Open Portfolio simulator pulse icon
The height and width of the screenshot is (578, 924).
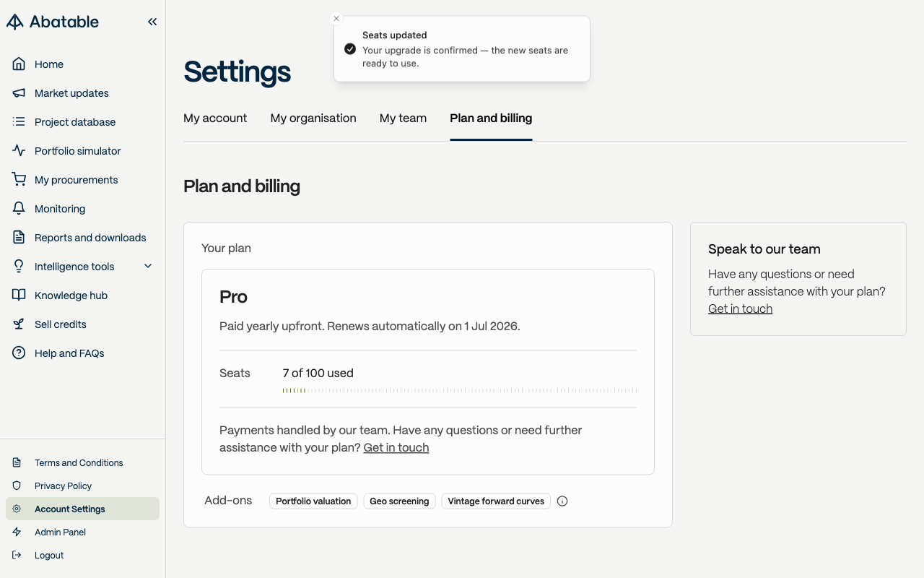click(19, 151)
